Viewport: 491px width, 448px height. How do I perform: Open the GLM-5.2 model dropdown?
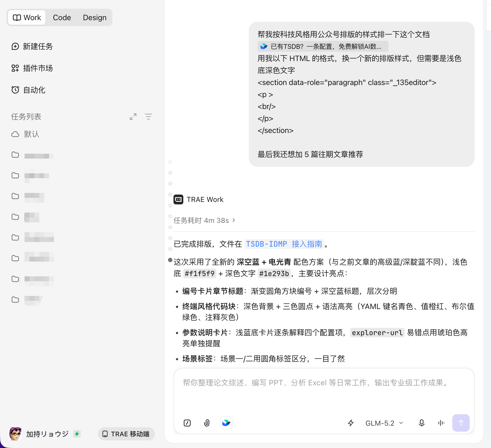pyautogui.click(x=385, y=423)
